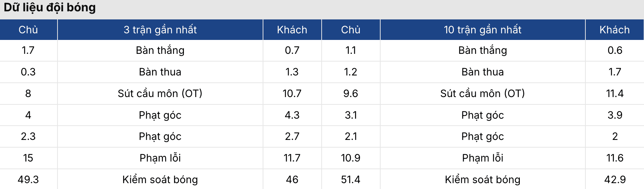Click the home conceded value 0.3
The height and width of the screenshot is (189, 644).
[28, 72]
